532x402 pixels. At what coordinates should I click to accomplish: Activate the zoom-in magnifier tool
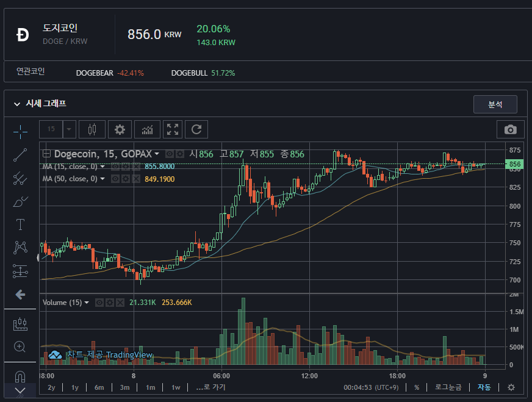[x=20, y=346]
